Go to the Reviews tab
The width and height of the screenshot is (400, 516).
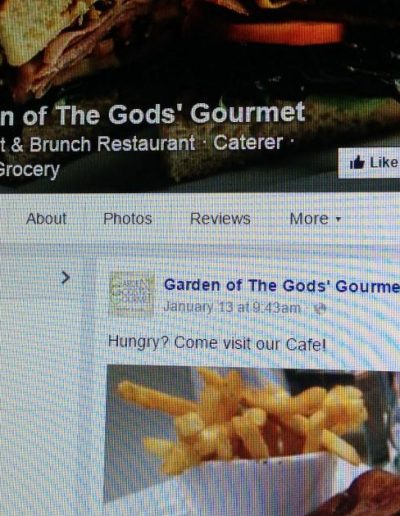(x=220, y=219)
